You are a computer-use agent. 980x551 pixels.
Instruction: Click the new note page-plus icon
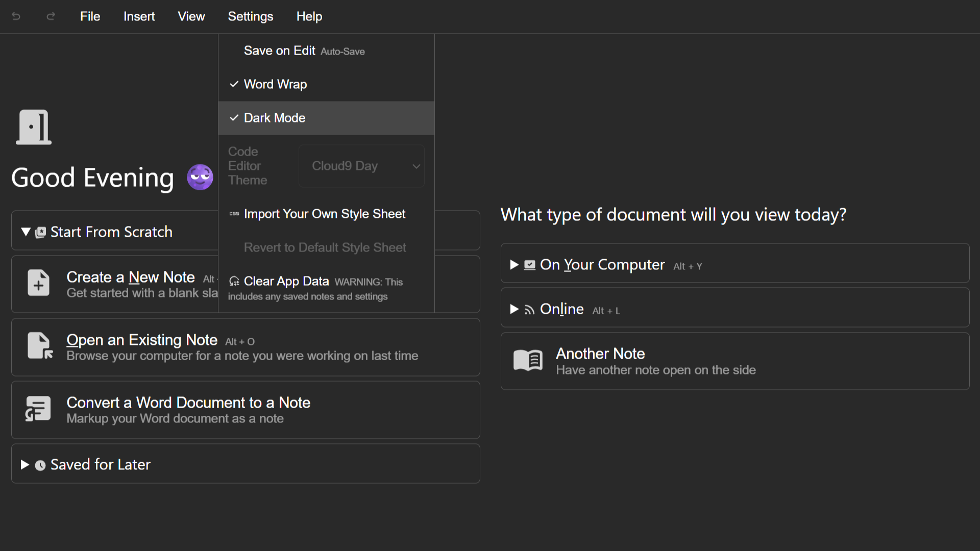[38, 283]
